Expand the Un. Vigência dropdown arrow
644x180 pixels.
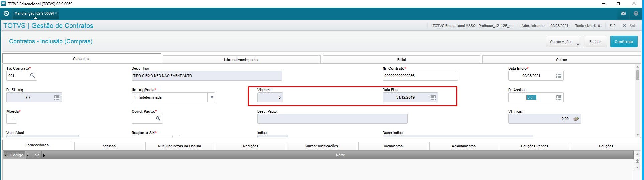point(212,97)
